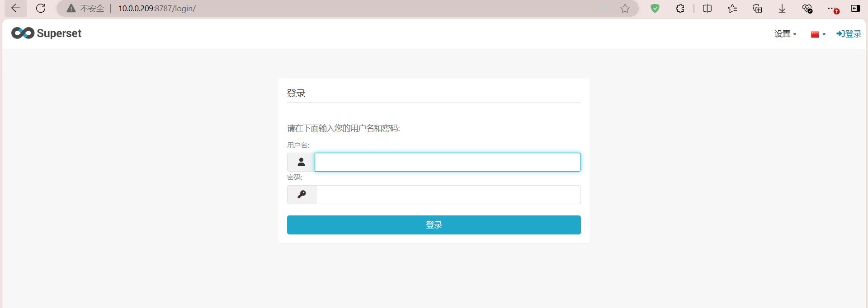This screenshot has width=868, height=308.
Task: Reload the page with the refresh icon
Action: click(41, 8)
